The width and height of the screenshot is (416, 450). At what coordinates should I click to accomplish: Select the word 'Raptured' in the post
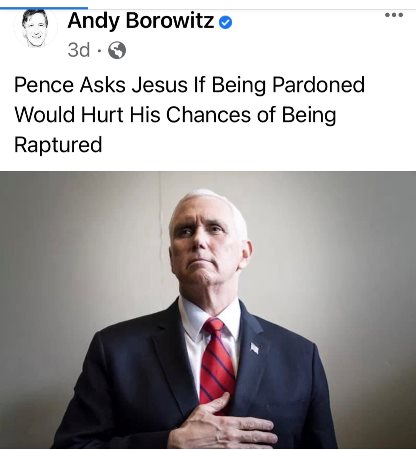(x=58, y=145)
